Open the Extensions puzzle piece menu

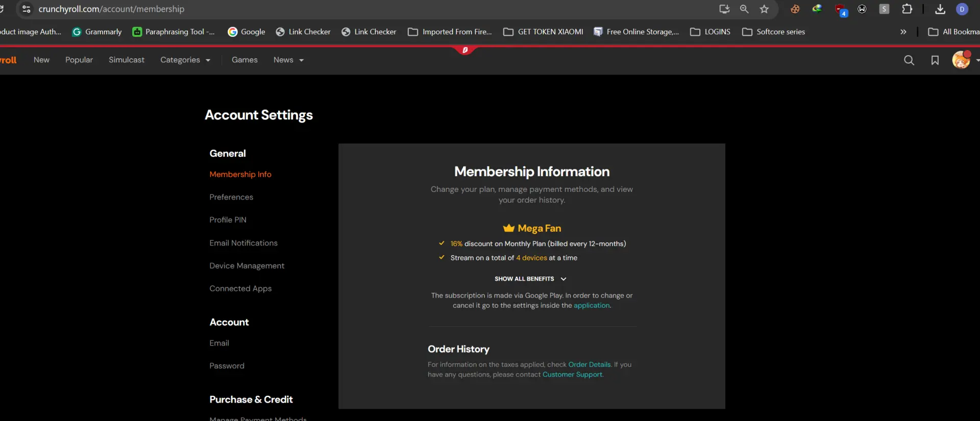pos(907,9)
